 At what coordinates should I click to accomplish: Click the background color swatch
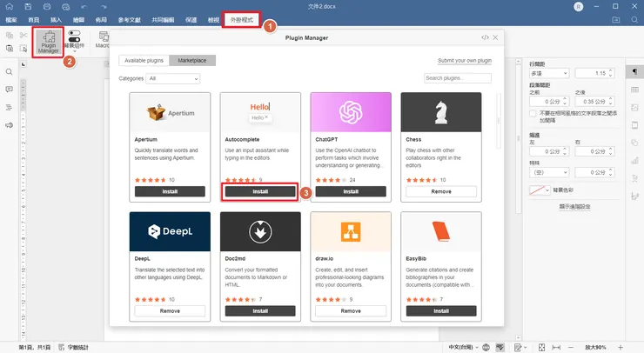[537, 190]
